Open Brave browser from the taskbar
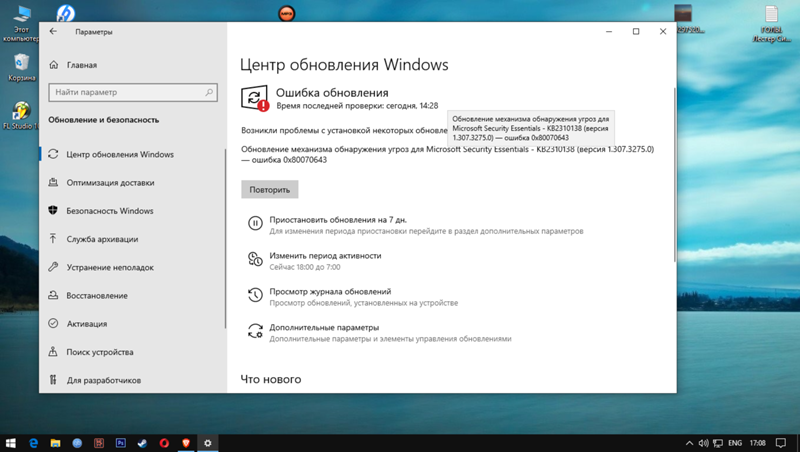800x452 pixels. point(186,443)
